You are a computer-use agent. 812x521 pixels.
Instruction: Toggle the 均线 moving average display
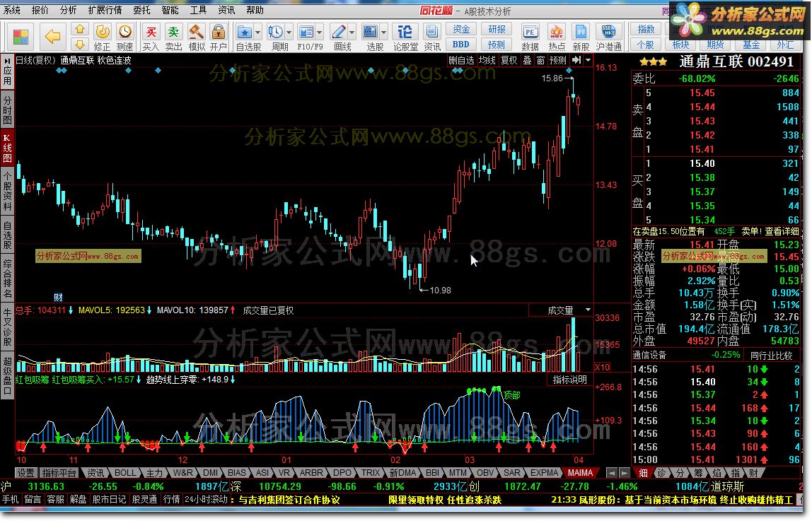[487, 60]
